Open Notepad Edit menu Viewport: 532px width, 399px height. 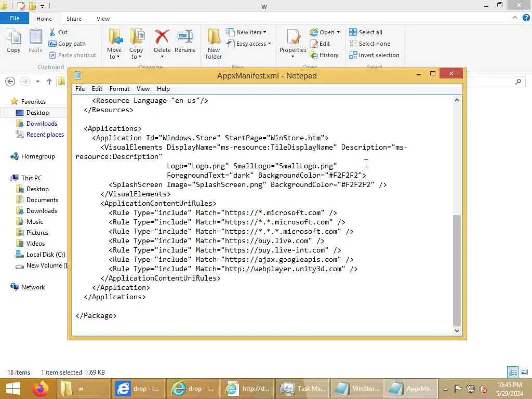click(x=97, y=89)
